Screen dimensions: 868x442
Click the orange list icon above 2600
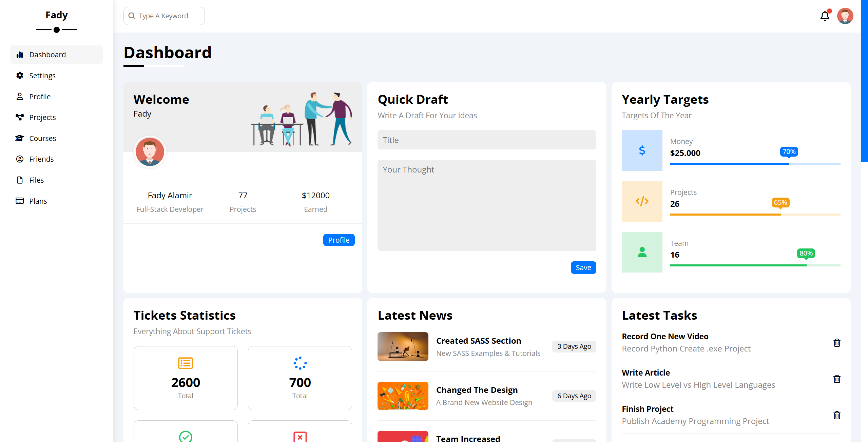click(186, 363)
